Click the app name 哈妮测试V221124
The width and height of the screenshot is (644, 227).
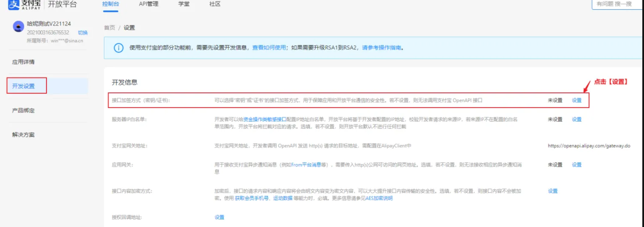pos(49,24)
